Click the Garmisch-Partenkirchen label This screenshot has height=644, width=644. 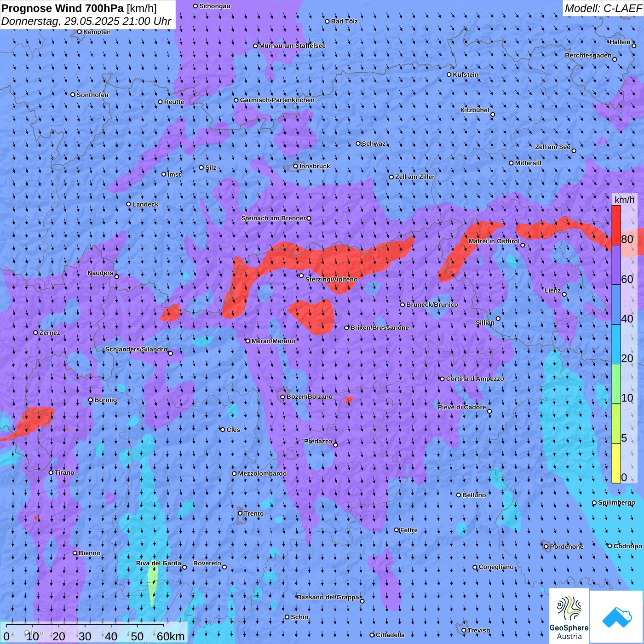pyautogui.click(x=277, y=100)
